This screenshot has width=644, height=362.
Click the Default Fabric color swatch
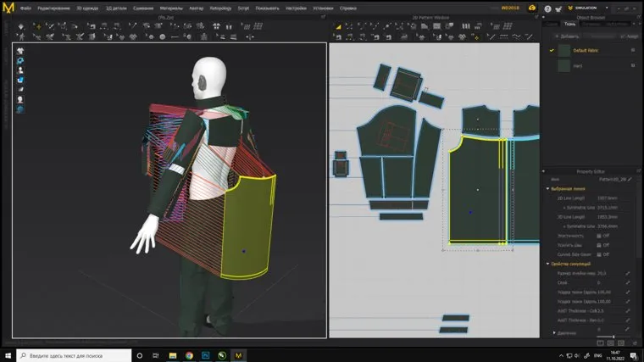[x=563, y=50]
